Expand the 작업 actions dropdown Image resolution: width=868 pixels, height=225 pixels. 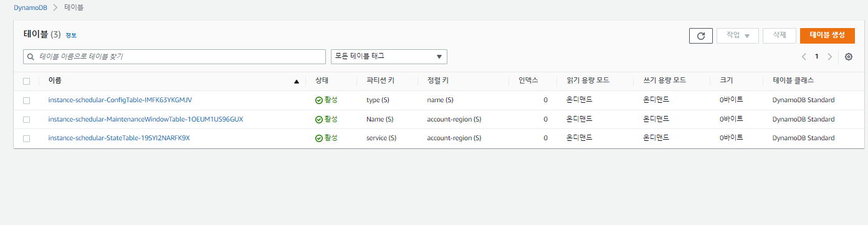(738, 36)
